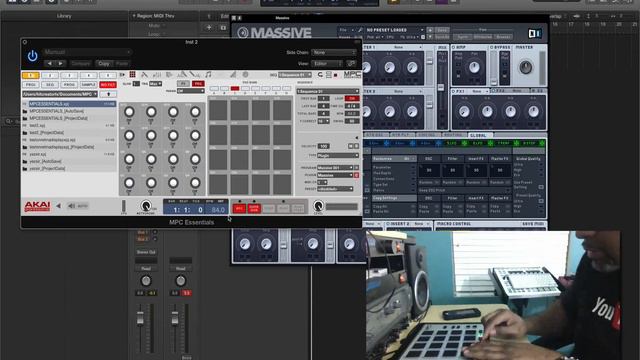Image resolution: width=640 pixels, height=360 pixels.
Task: Click the speaker arrow beside AKAI logo
Action: [58, 206]
